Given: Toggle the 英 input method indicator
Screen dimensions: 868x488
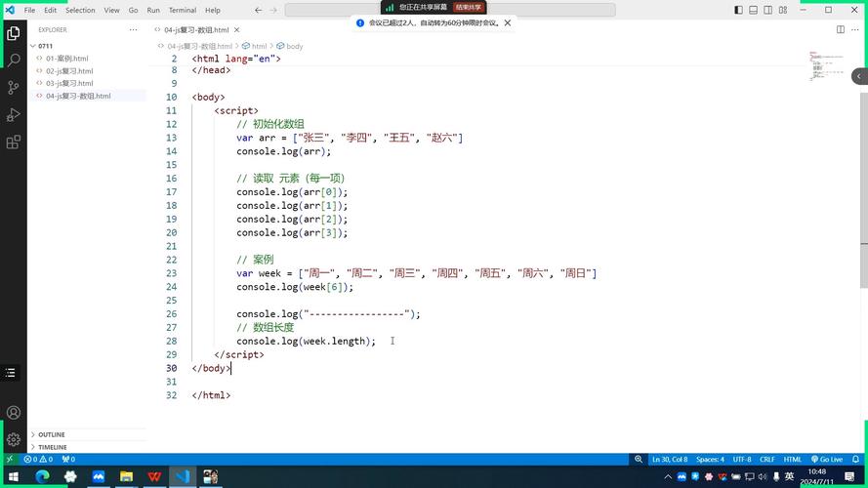Looking at the screenshot, I should 789,476.
